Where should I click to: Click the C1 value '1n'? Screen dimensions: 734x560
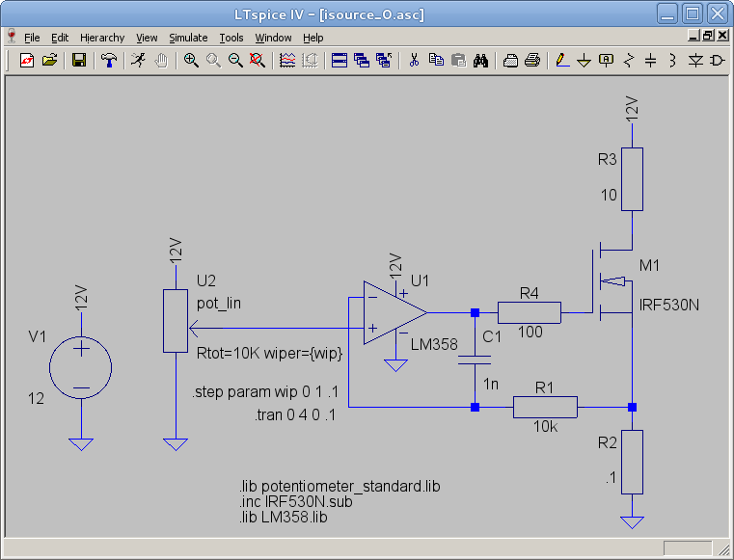[x=491, y=384]
